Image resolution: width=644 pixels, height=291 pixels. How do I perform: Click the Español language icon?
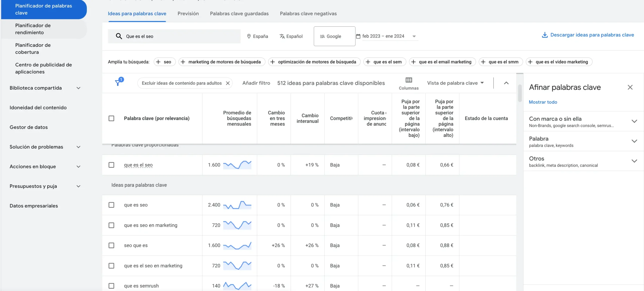(282, 36)
